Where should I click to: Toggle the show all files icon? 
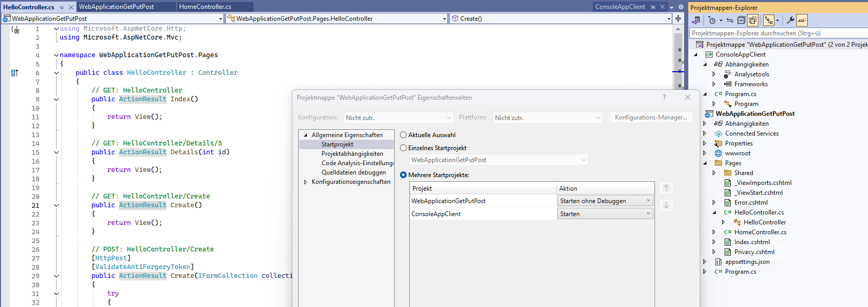[752, 20]
